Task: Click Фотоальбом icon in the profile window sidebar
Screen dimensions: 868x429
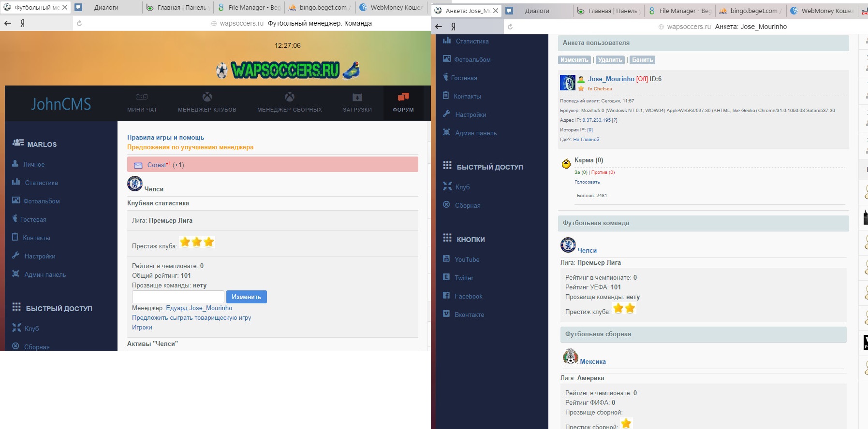Action: pyautogui.click(x=447, y=59)
